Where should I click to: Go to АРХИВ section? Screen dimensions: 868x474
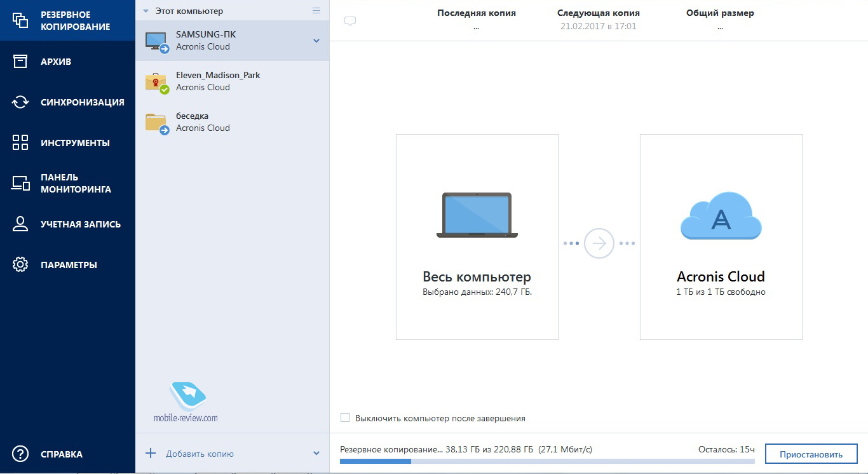(x=67, y=62)
